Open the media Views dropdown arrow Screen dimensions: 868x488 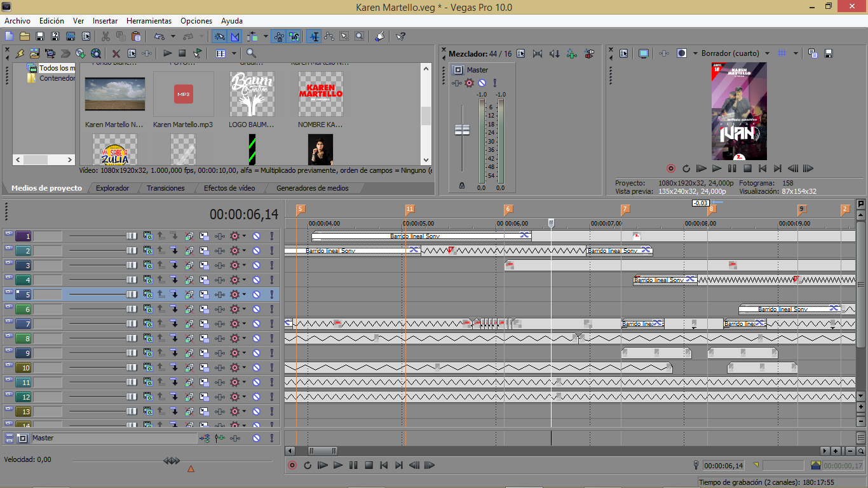(234, 53)
